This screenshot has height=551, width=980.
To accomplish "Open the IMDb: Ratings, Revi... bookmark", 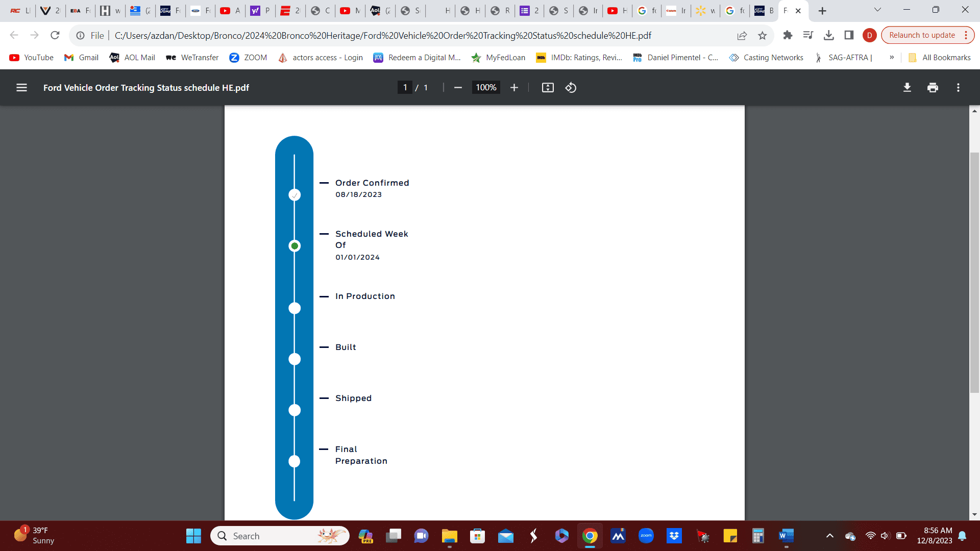I will pyautogui.click(x=579, y=58).
